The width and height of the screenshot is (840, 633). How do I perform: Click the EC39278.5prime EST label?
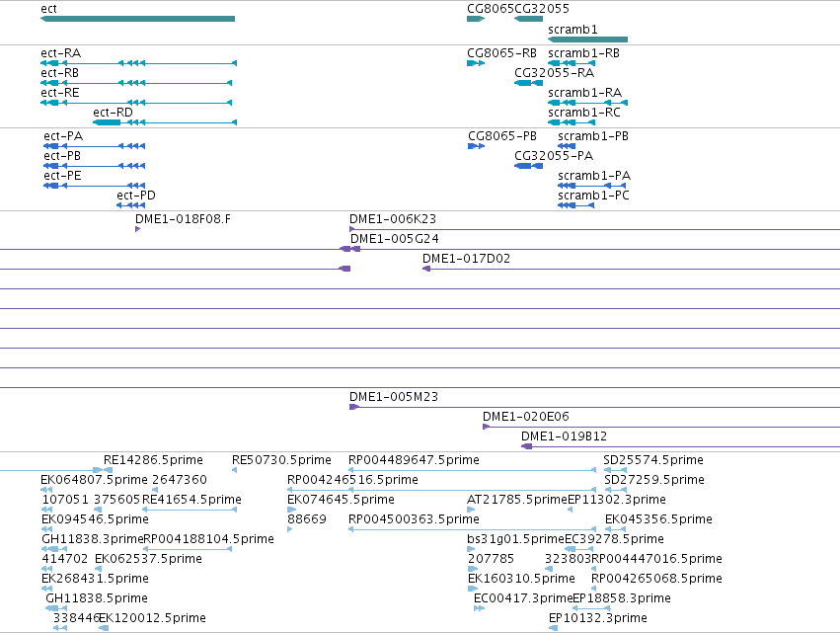615,540
